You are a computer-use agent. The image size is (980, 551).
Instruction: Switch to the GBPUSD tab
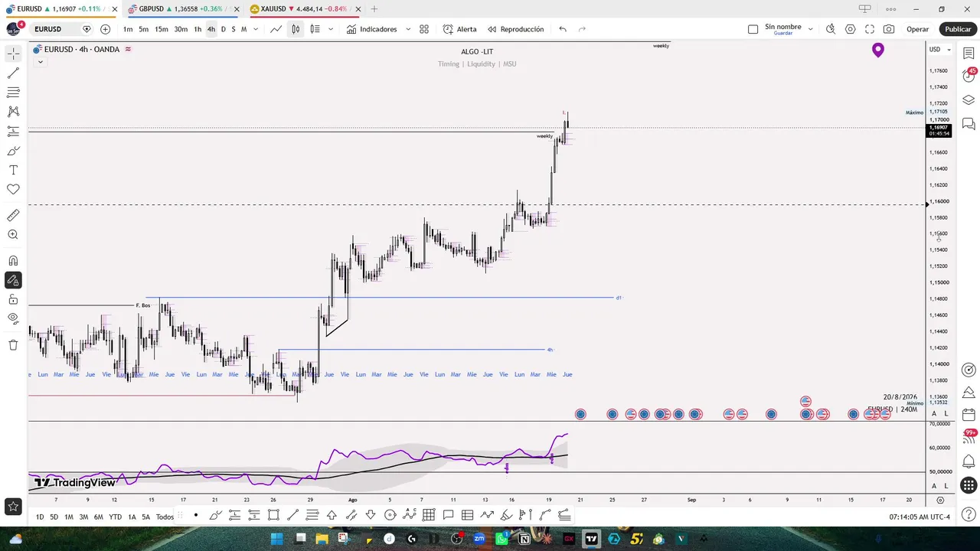[182, 9]
